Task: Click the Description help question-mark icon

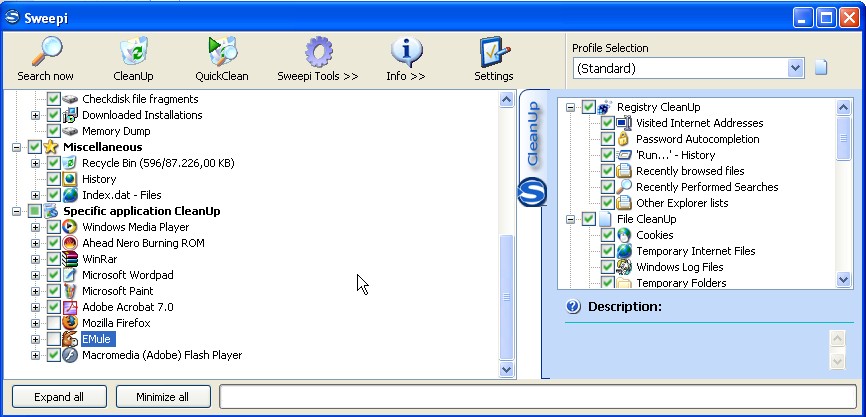Action: point(573,307)
